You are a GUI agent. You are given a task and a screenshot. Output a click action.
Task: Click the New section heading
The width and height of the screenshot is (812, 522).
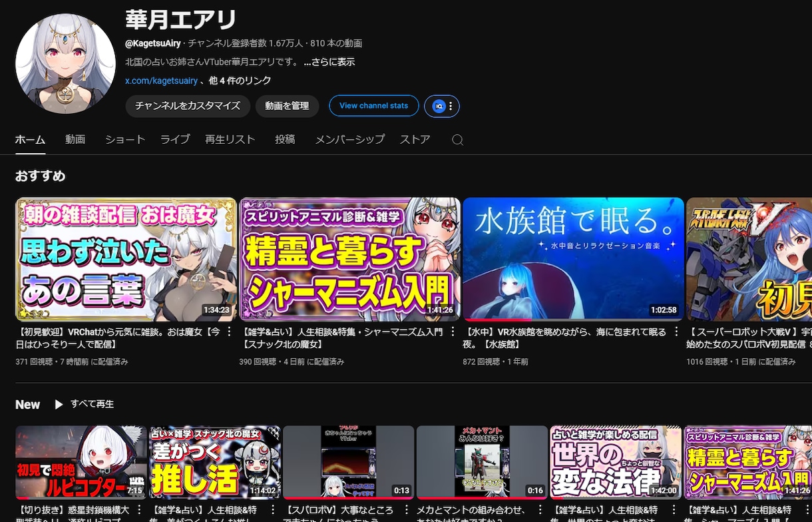click(x=28, y=405)
